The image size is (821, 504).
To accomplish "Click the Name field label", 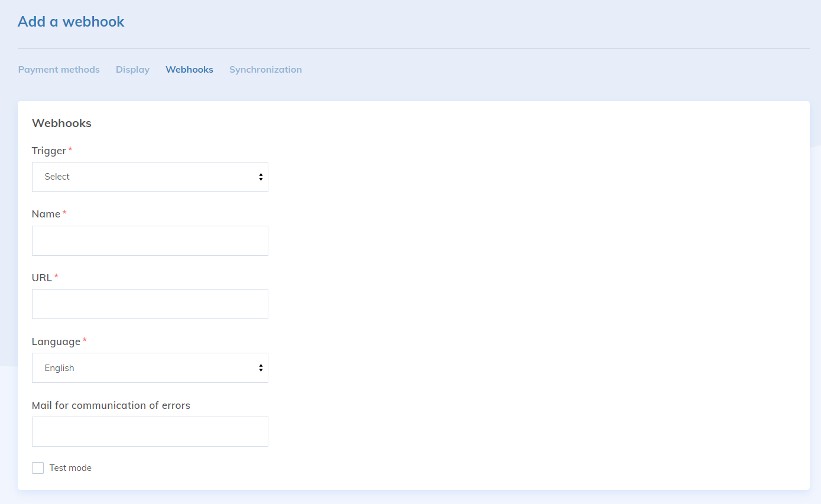I will [x=46, y=214].
